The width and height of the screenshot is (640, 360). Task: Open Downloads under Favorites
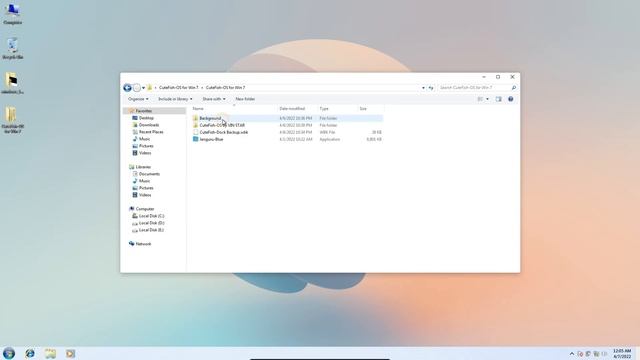click(x=149, y=125)
